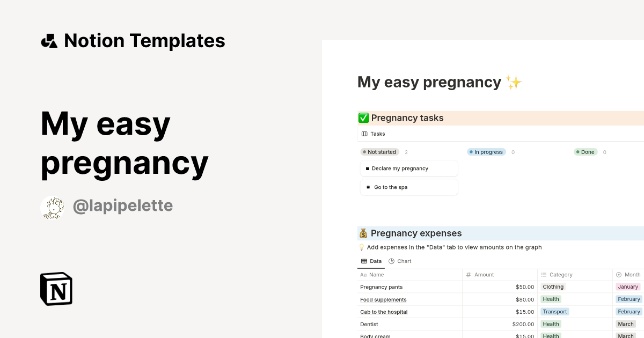This screenshot has height=338, width=644.
Task: Click the lightbulb emoji before the expenses tip
Action: [361, 247]
